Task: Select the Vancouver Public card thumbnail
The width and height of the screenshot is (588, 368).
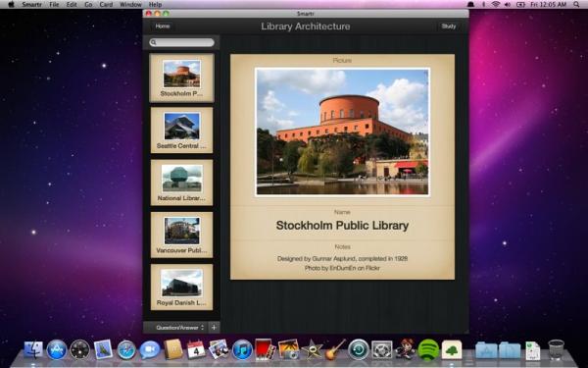Action: (x=182, y=235)
